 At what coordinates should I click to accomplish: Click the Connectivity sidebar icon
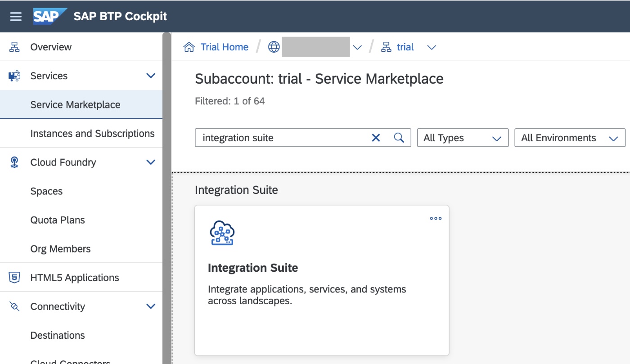coord(14,306)
